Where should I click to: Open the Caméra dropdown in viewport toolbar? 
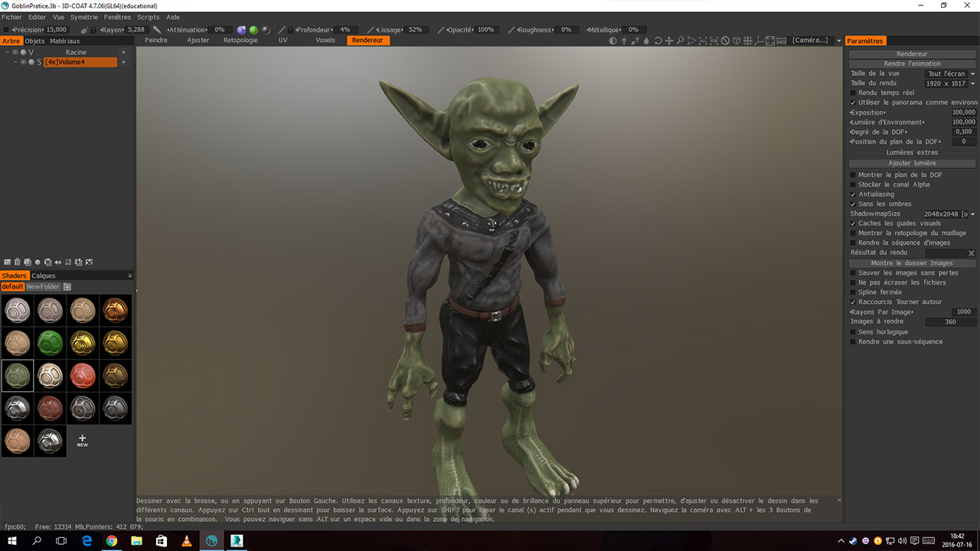point(815,41)
